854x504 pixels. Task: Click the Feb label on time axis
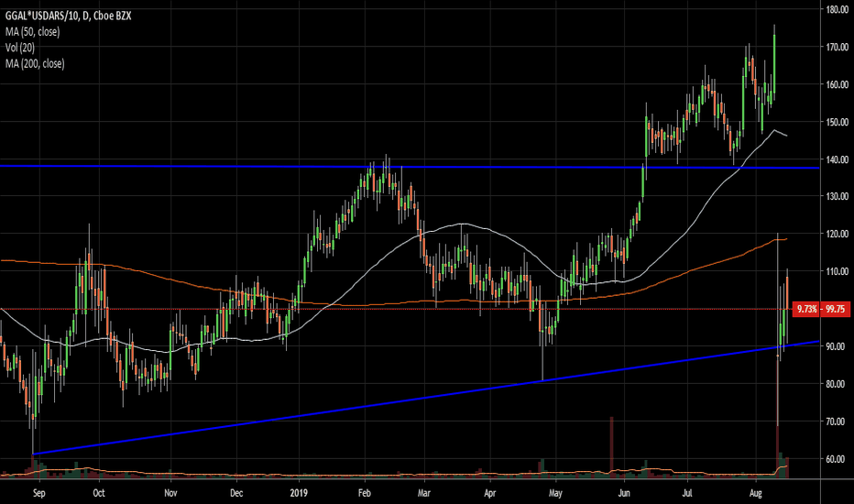coord(364,493)
